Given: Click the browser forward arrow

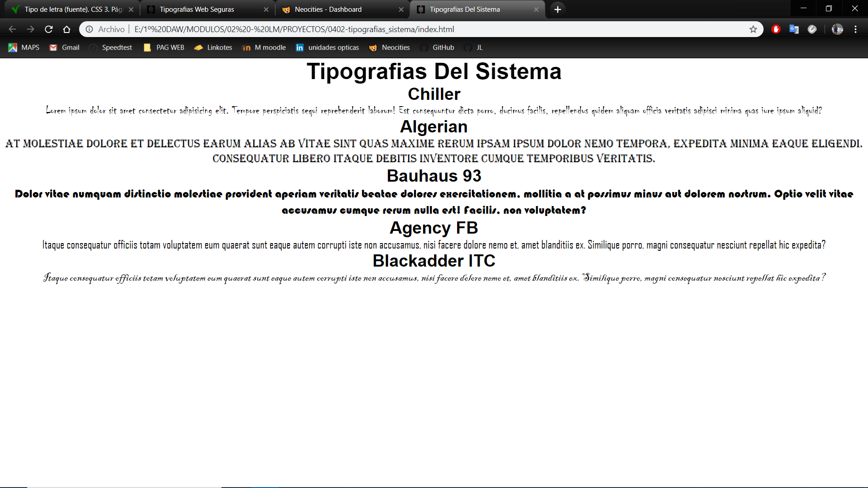Looking at the screenshot, I should (30, 29).
